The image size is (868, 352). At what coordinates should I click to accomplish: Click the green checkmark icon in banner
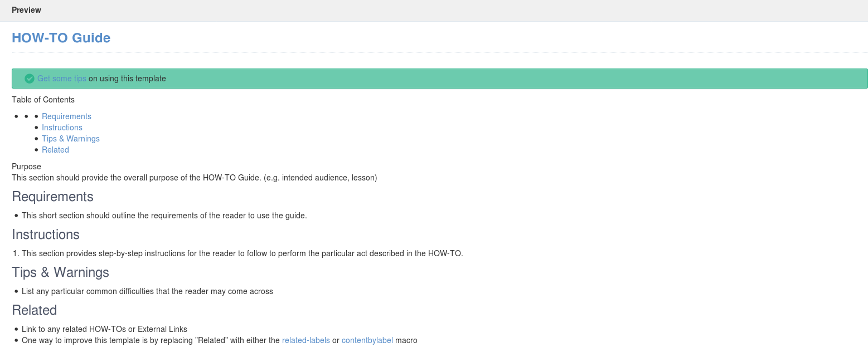[30, 79]
